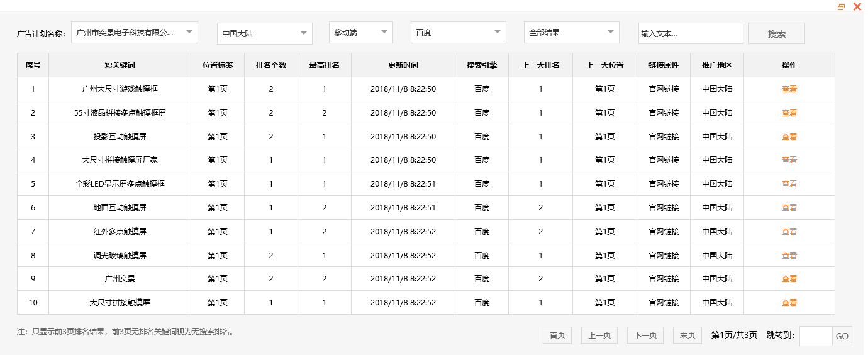Click update time 2018/11/8 8:22:51 in 地面互动触摸屏 row

pyautogui.click(x=403, y=207)
